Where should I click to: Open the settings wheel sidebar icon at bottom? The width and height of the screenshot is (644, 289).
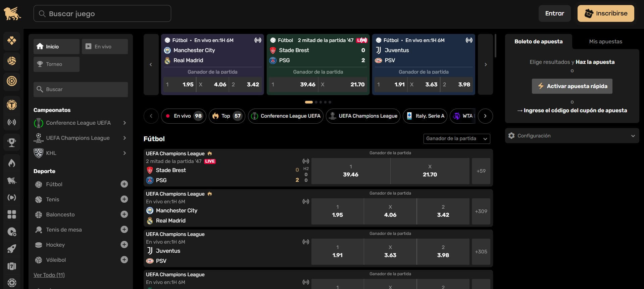pos(12,283)
